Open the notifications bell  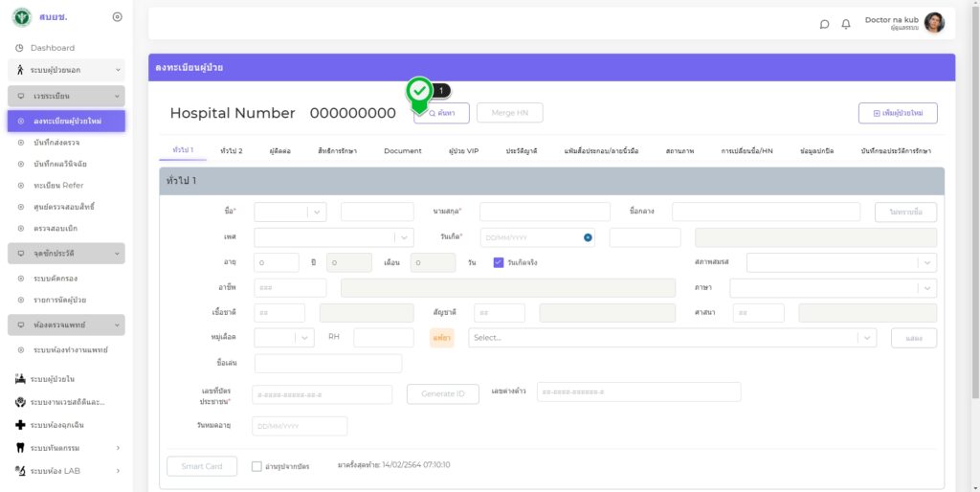(846, 24)
